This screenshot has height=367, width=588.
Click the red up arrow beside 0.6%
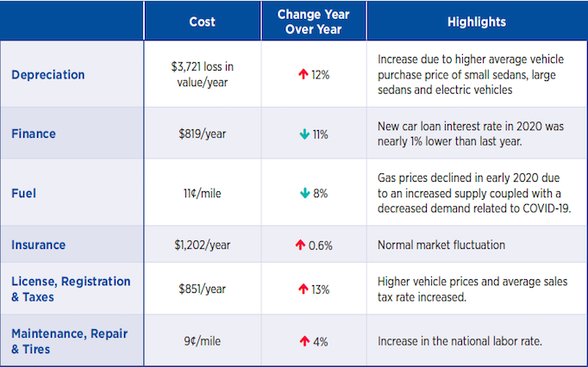click(301, 246)
